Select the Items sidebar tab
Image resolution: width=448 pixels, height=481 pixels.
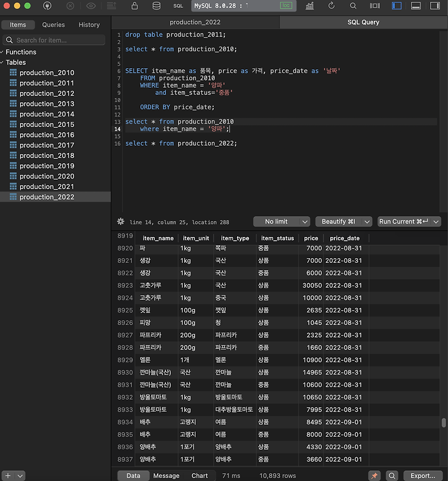pos(18,25)
